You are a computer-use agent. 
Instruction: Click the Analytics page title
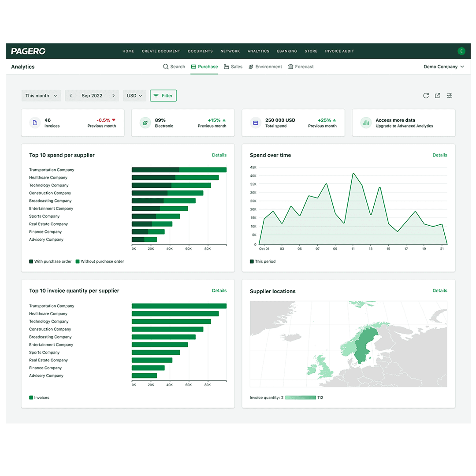(23, 67)
